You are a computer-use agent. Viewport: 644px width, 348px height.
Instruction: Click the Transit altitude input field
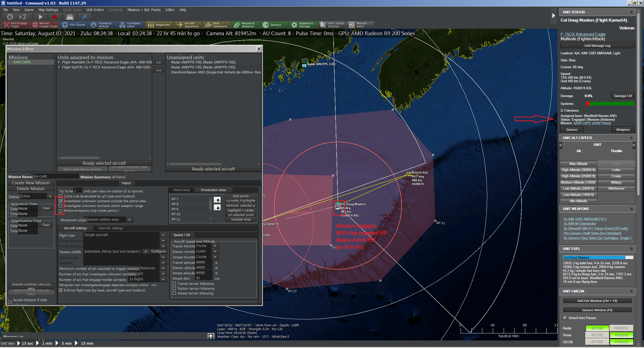pyautogui.click(x=205, y=262)
